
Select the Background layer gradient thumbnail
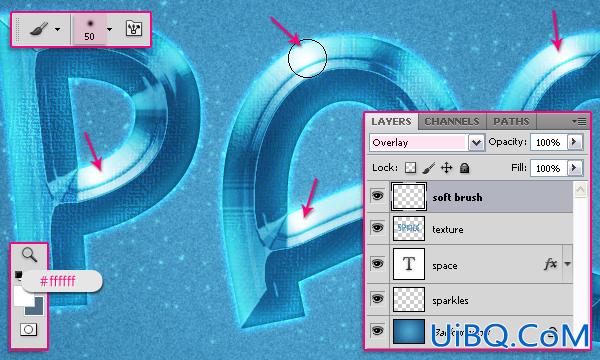(x=409, y=331)
